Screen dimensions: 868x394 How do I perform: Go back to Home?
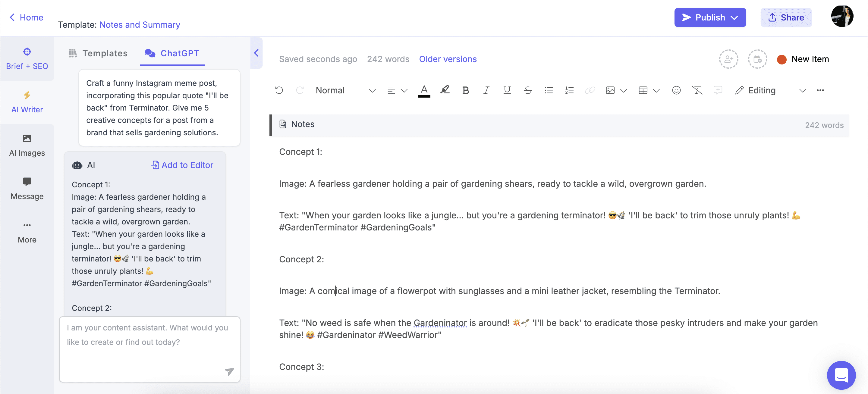(26, 17)
